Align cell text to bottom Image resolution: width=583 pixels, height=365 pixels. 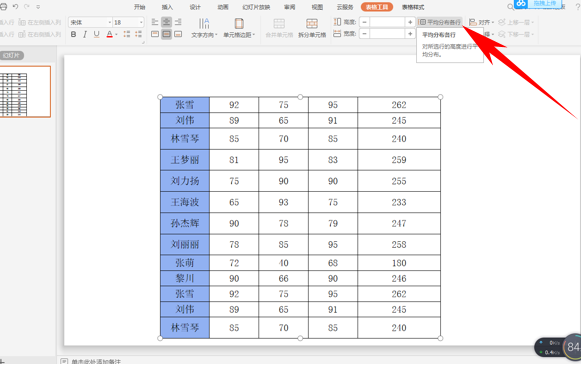pyautogui.click(x=178, y=34)
